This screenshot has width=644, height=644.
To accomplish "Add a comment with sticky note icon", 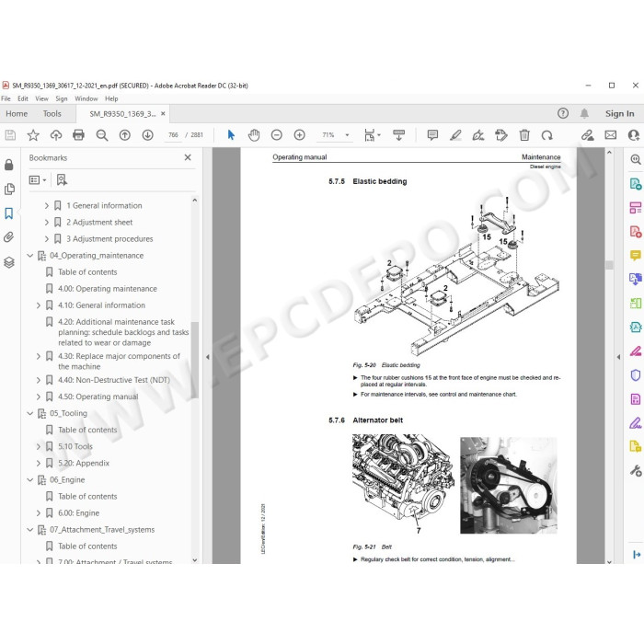I will pos(432,134).
